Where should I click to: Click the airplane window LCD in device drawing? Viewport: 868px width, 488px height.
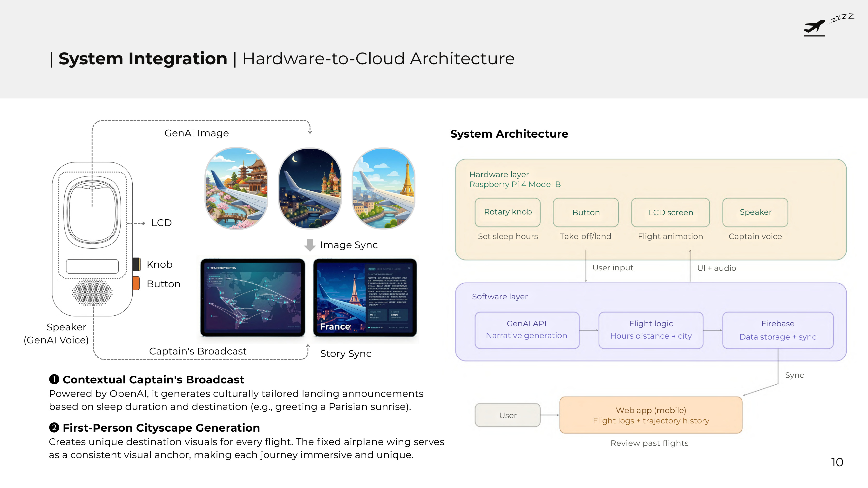[x=92, y=212]
